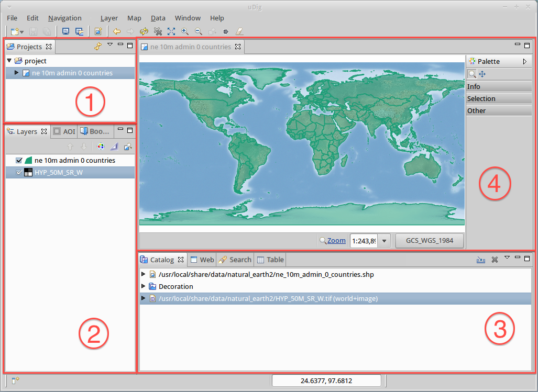Expand ne 10m admin 0 countries in Projects
The height and width of the screenshot is (392, 538).
click(16, 73)
